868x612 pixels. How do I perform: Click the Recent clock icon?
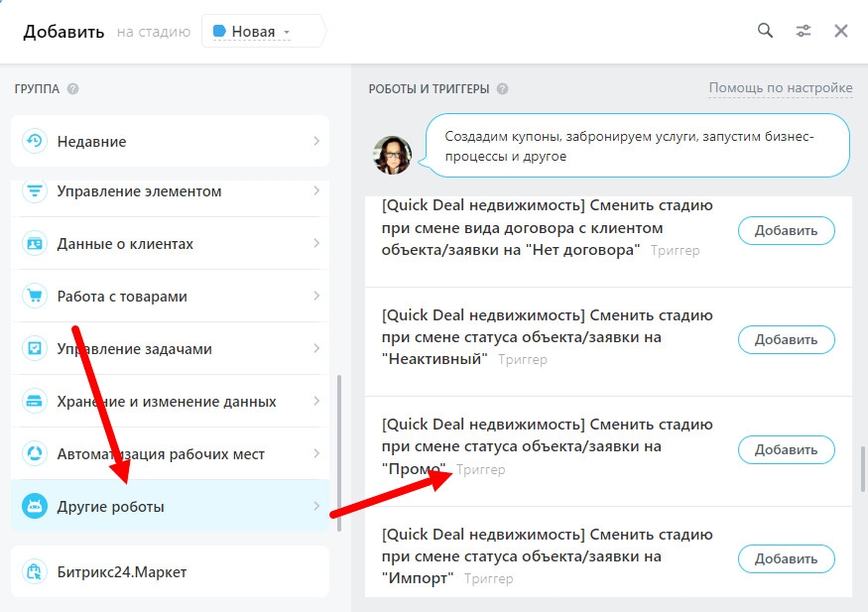point(35,141)
